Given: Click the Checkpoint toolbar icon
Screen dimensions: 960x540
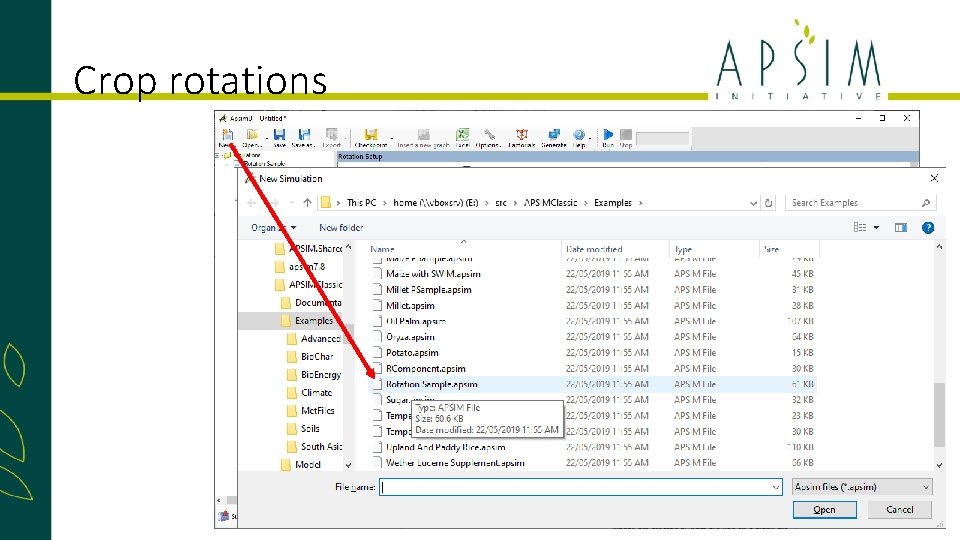Looking at the screenshot, I should point(371,135).
